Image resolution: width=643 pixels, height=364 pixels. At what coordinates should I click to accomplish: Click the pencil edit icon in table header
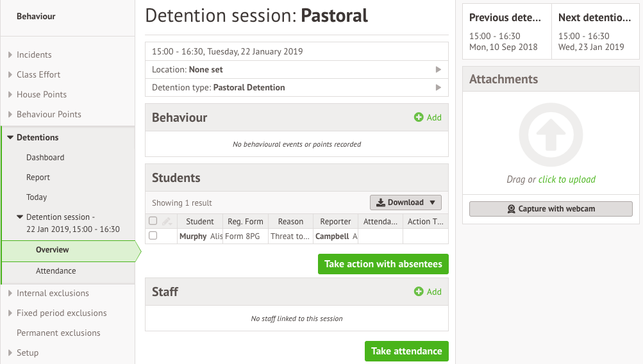pos(167,221)
